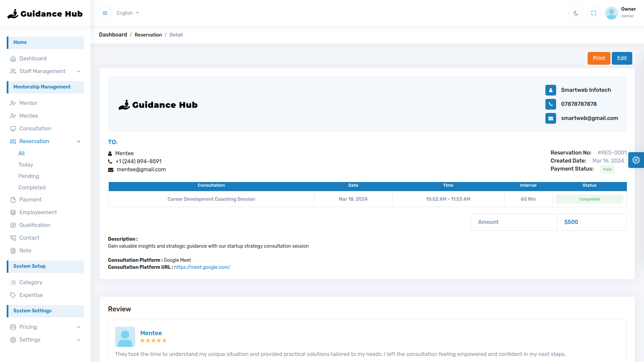Click the Owner profile avatar
Viewport: 644px width, 362px height.
tap(611, 13)
